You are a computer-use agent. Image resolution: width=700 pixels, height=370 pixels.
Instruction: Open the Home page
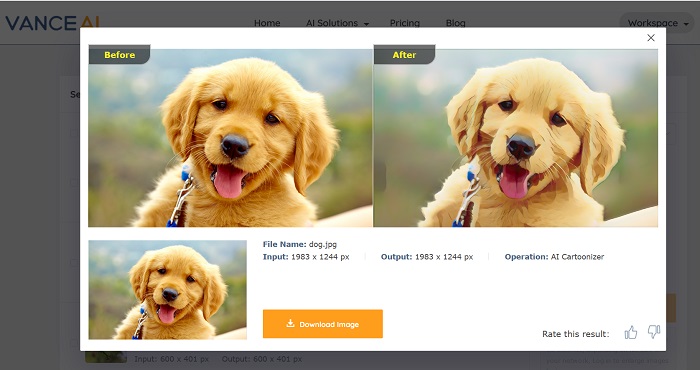(267, 23)
